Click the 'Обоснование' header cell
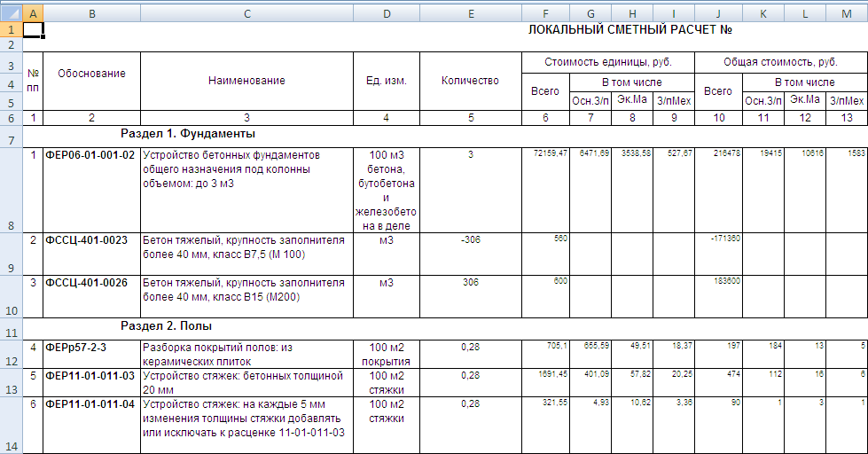The width and height of the screenshot is (868, 454). click(x=92, y=81)
